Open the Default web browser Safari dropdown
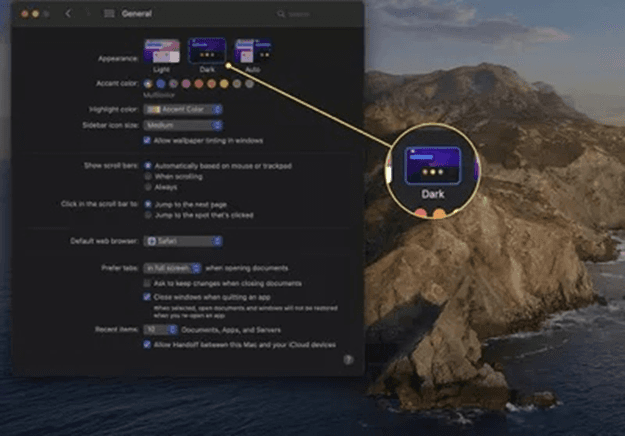 183,241
